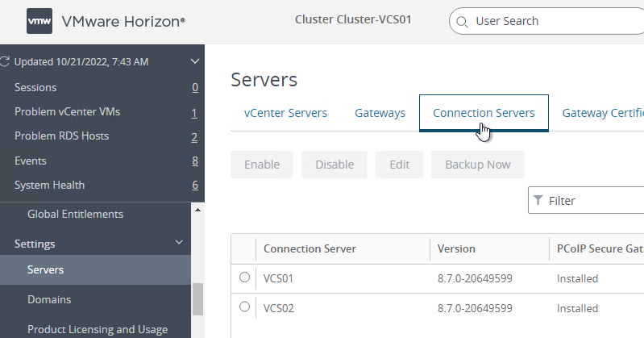Click the version value in VCS02 row

coord(475,308)
